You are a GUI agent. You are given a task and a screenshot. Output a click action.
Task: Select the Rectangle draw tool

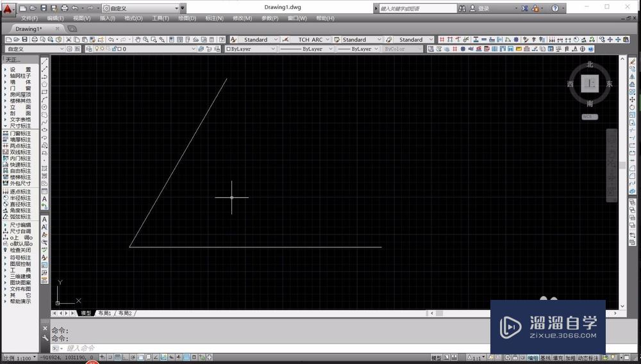45,92
